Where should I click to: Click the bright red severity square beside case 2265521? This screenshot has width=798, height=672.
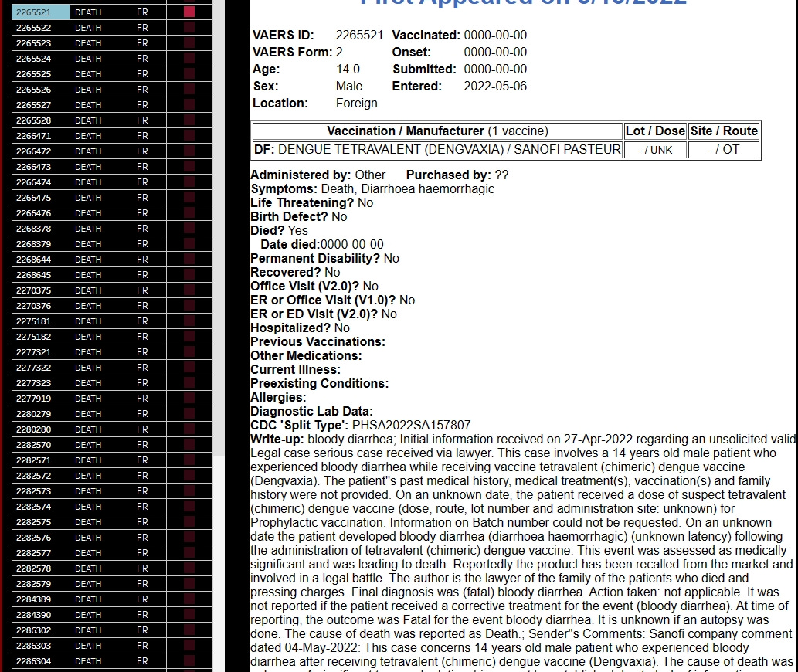[x=190, y=12]
